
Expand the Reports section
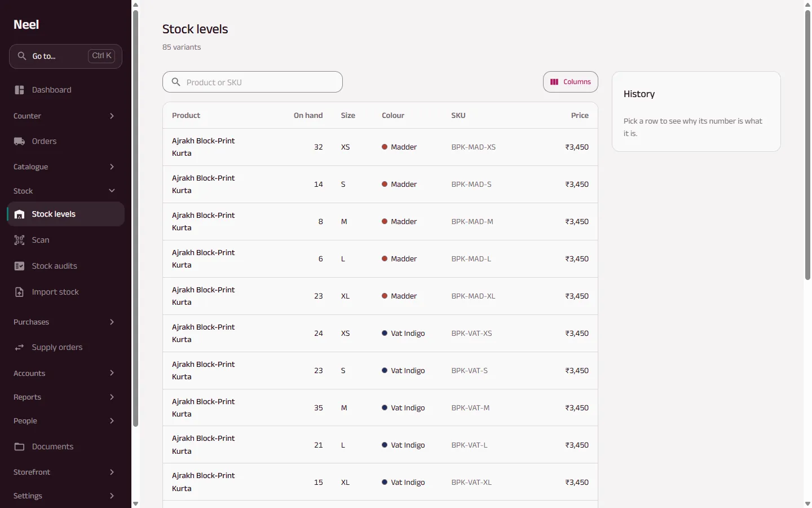(x=65, y=397)
